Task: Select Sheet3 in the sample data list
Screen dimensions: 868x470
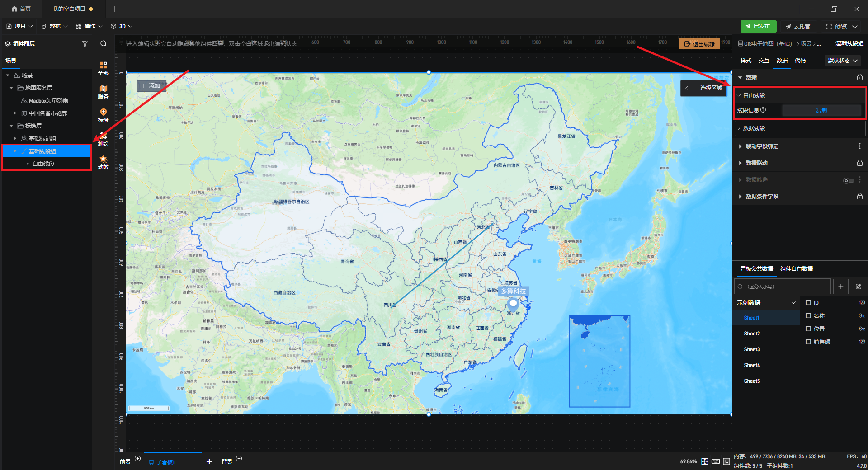Action: click(752, 349)
